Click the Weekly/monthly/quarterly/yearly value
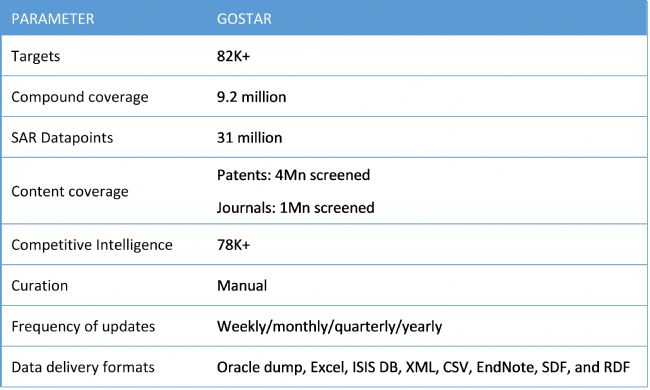Screen dimensions: 650x390 [x=330, y=327]
